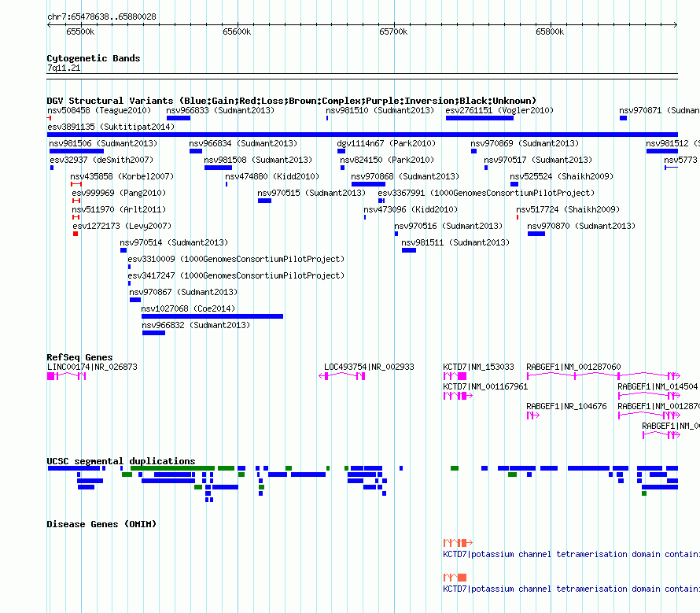The height and width of the screenshot is (613, 700).
Task: Open nsv525524 (Shaikh2009) label
Action: pos(562,176)
